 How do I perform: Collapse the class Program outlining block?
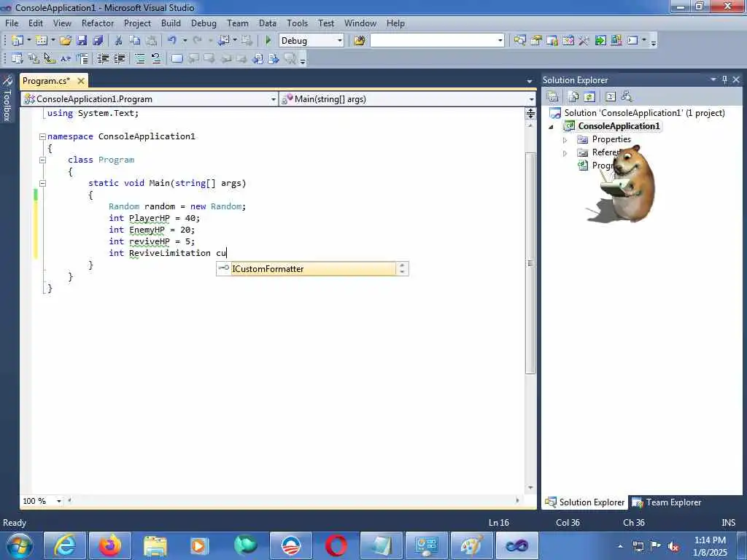tap(42, 160)
